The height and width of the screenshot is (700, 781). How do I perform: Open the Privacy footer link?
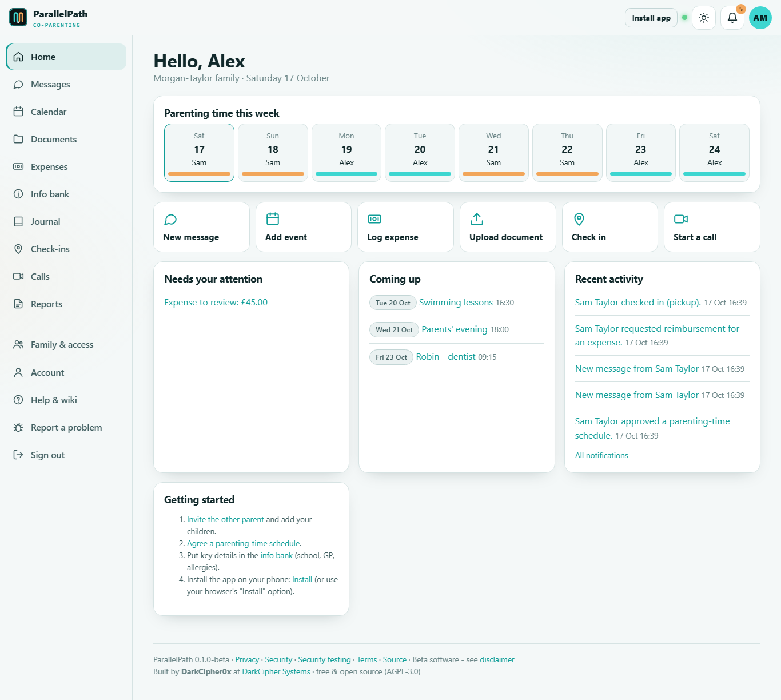click(x=247, y=660)
